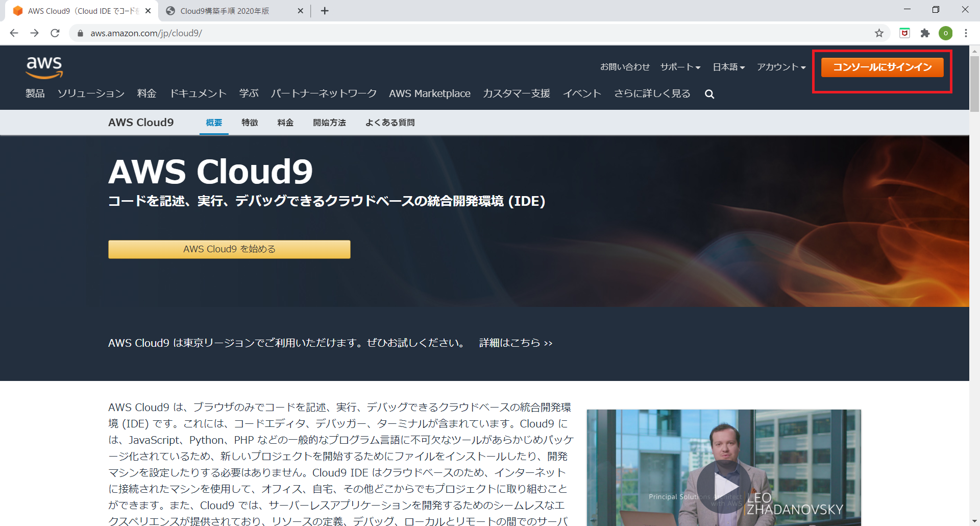Screen dimensions: 980x526
Task: Close the Cloud9構築手順 2020年版 tab
Action: pyautogui.click(x=300, y=11)
